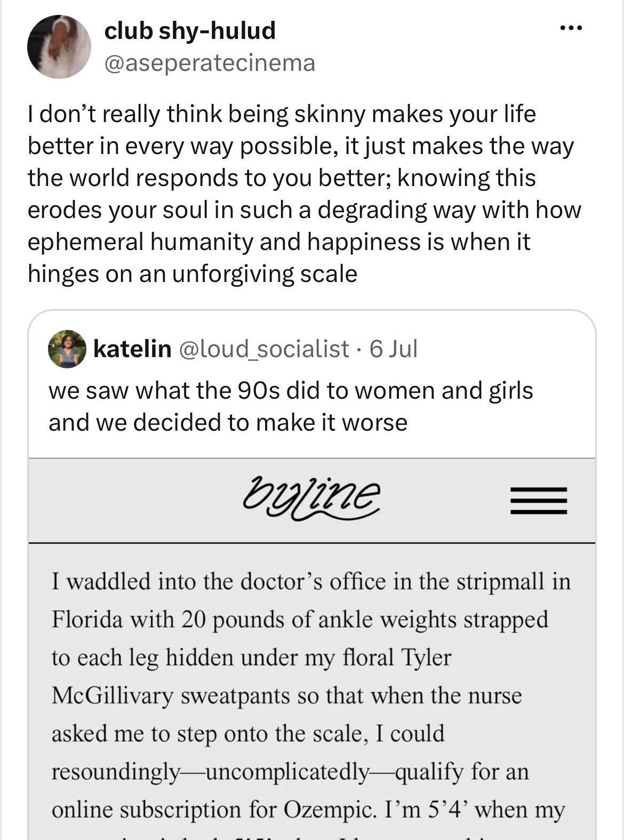Open the quoted tweet text about the 90s

[x=291, y=406]
